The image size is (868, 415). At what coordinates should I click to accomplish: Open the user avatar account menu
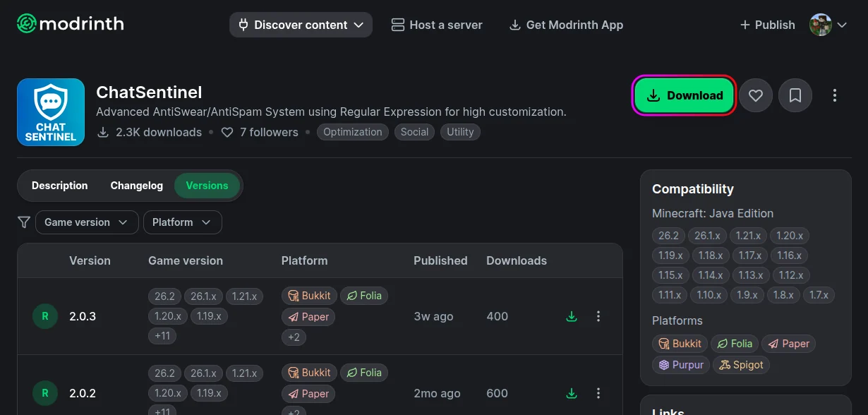(x=828, y=25)
